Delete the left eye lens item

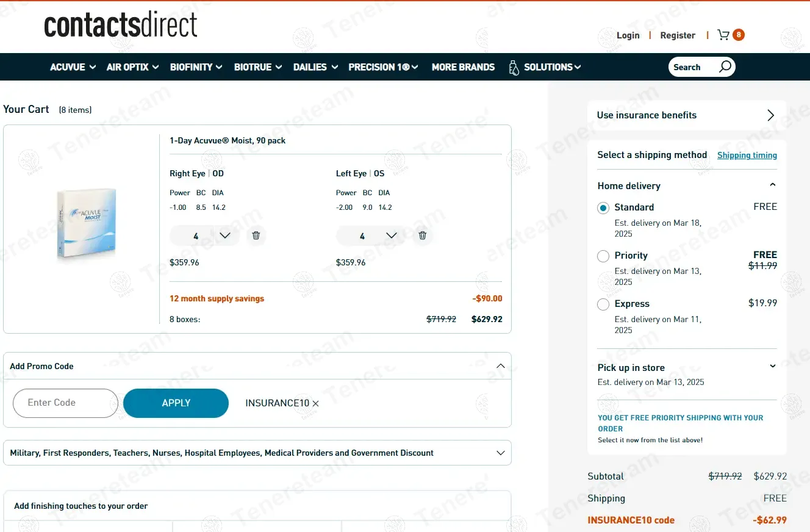pos(423,235)
